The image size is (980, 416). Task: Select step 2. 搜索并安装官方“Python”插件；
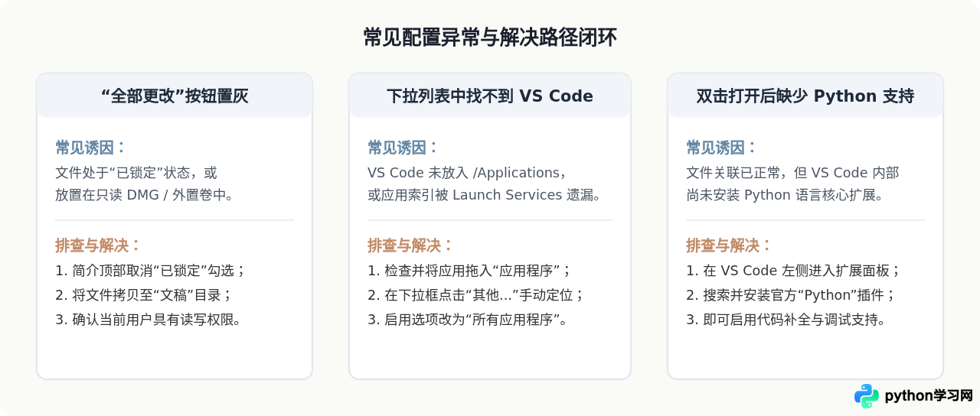791,295
